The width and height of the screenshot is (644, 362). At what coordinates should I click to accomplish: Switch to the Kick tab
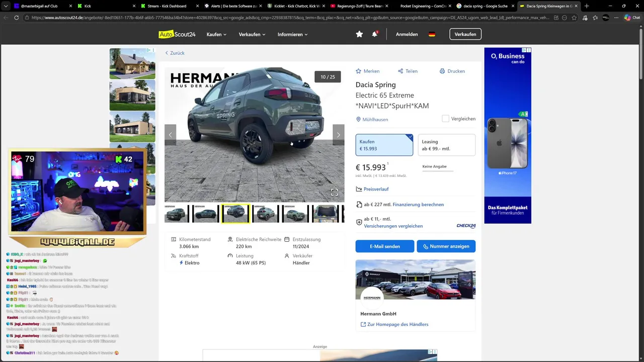click(107, 6)
